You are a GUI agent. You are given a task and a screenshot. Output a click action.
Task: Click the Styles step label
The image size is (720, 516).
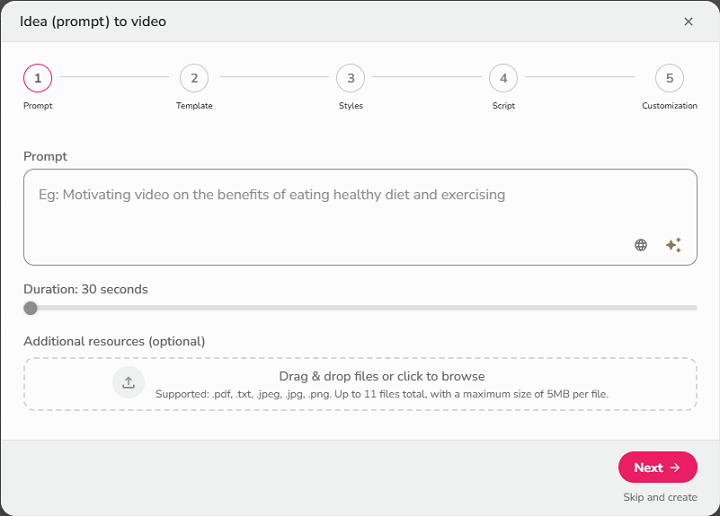[350, 106]
